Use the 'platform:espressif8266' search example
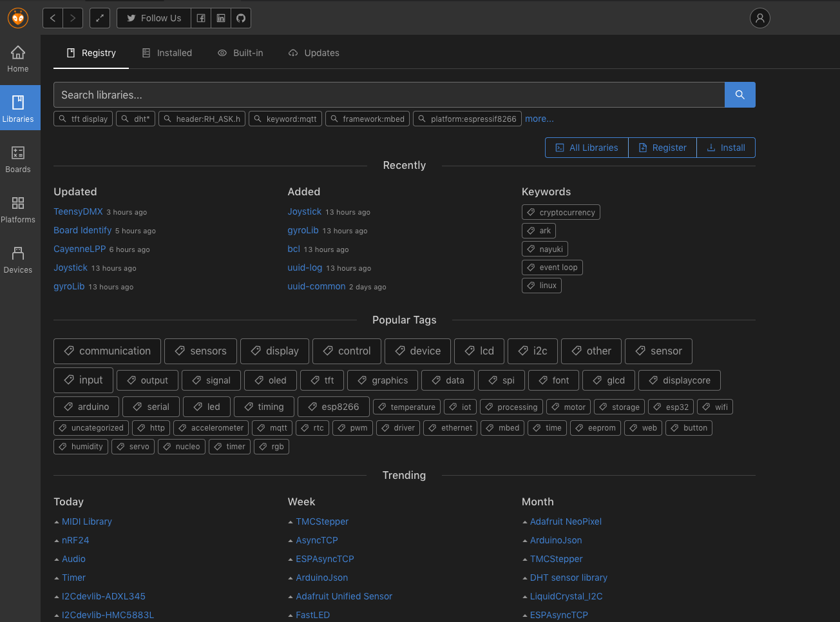Image resolution: width=840 pixels, height=622 pixels. 467,119
